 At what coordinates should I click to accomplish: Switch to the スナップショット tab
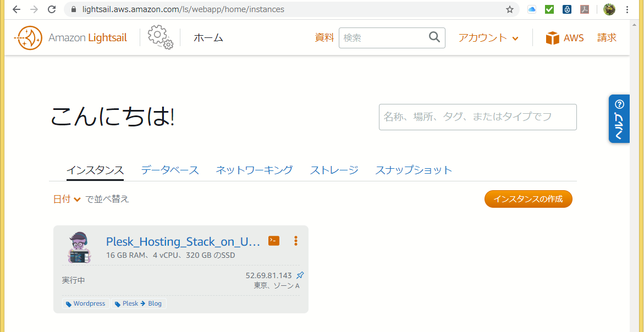pos(414,170)
